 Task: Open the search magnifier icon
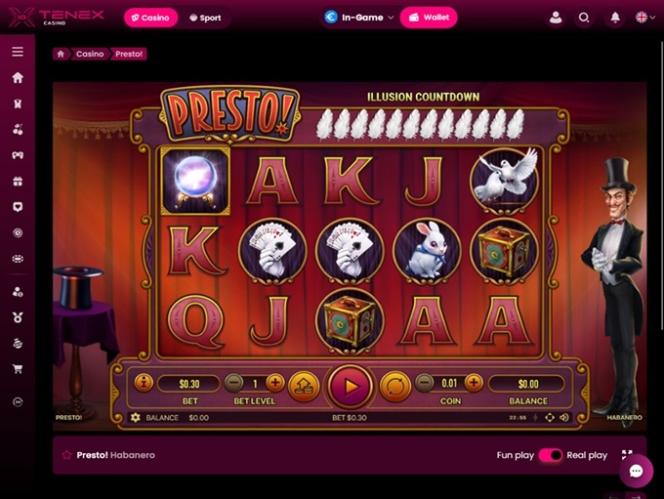click(584, 18)
